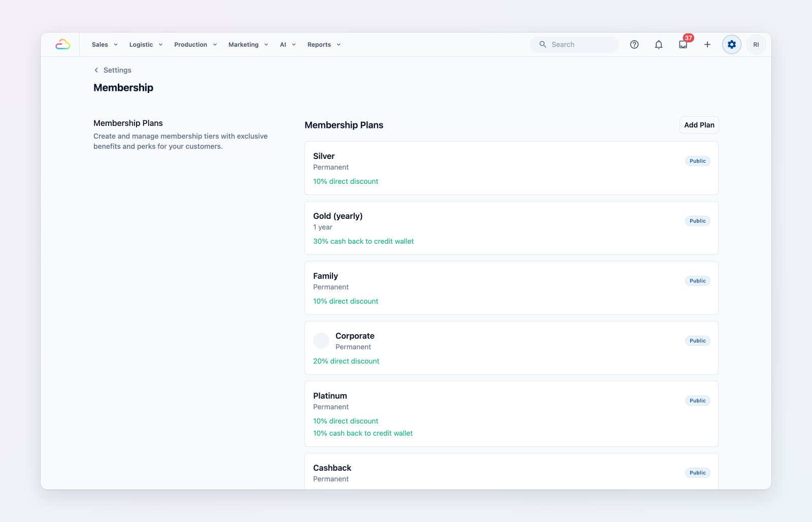Viewport: 812px width, 522px height.
Task: Click the plus add-new icon
Action: click(x=707, y=45)
